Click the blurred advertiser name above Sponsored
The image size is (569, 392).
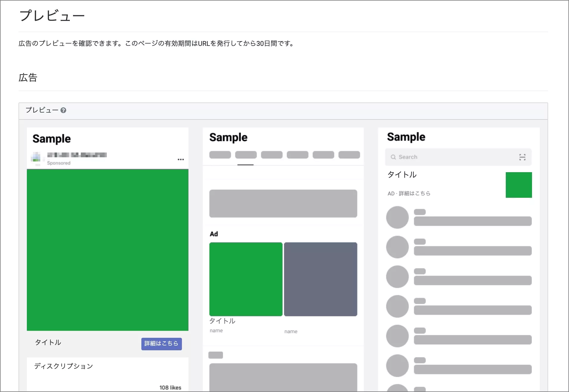pyautogui.click(x=77, y=155)
